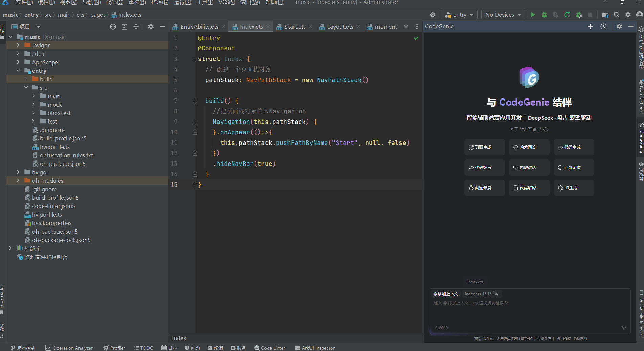Select opened file crosshair icon in project panel
644x351 pixels.
113,27
